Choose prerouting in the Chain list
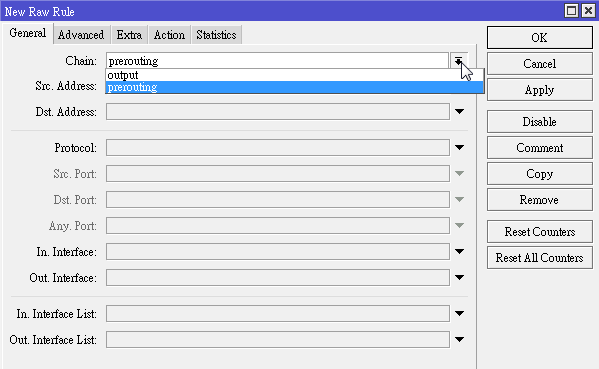599x369 pixels. [x=294, y=87]
